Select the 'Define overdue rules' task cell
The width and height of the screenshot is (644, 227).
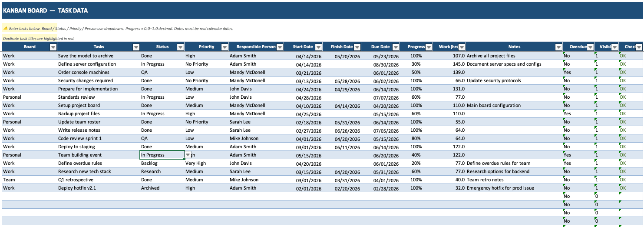click(99, 163)
